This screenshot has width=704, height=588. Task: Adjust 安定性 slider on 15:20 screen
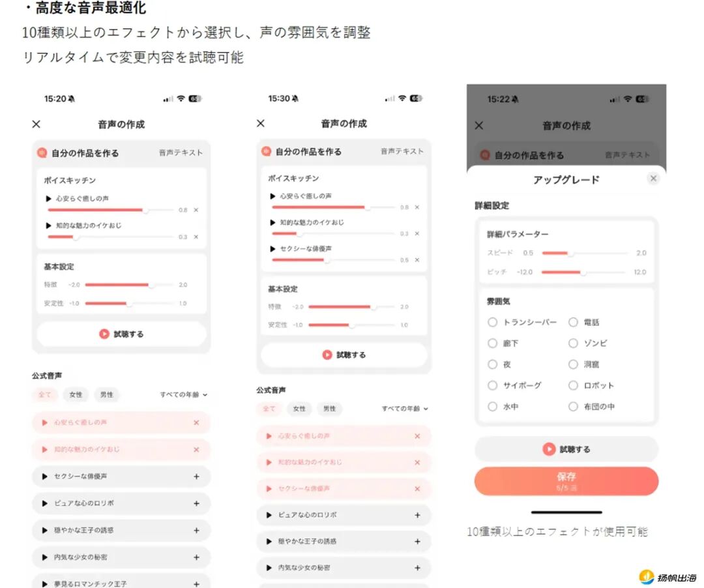pos(129,303)
